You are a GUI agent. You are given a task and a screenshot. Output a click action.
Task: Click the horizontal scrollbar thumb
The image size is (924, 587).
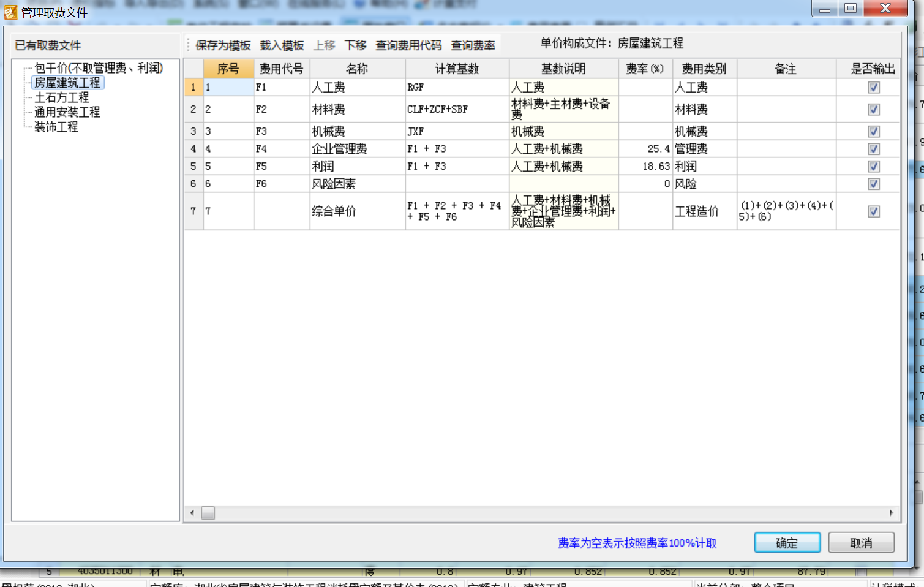tap(208, 513)
